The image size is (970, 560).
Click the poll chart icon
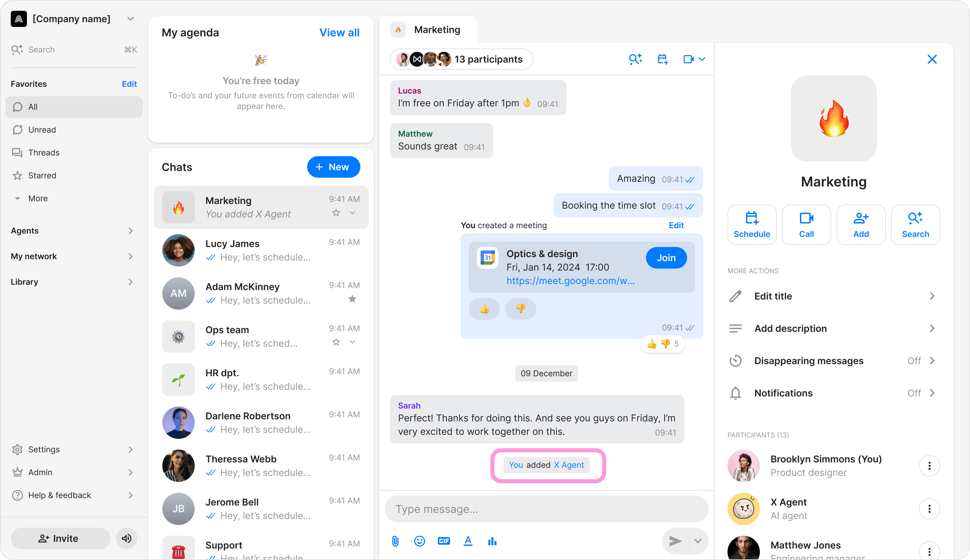[492, 541]
